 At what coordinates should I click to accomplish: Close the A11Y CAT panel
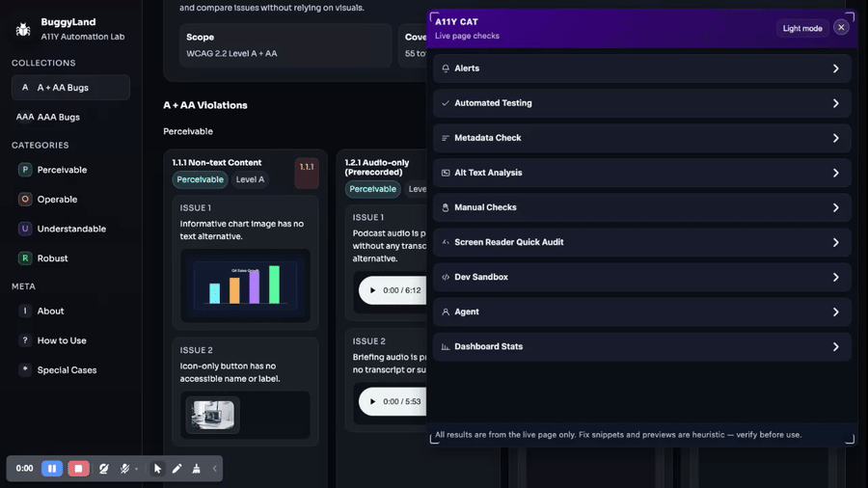[x=841, y=28]
